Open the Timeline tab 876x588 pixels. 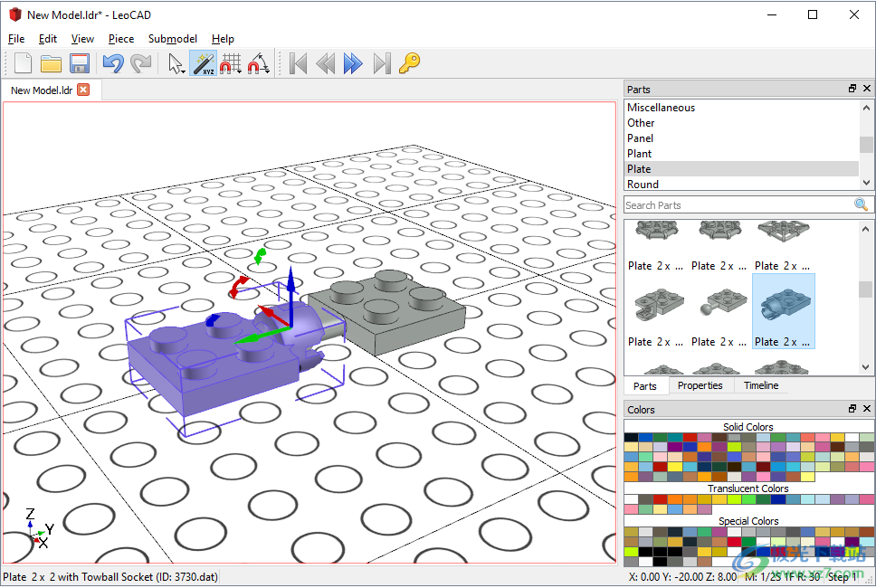click(760, 385)
